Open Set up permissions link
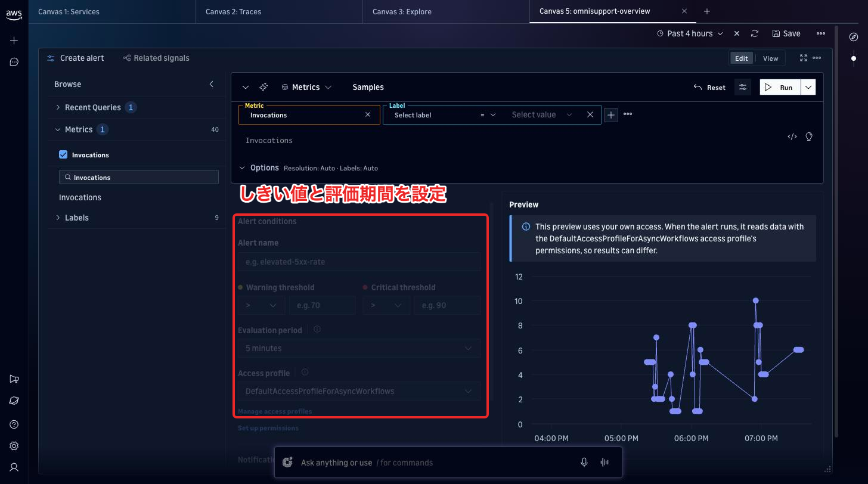868x484 pixels. pyautogui.click(x=268, y=428)
